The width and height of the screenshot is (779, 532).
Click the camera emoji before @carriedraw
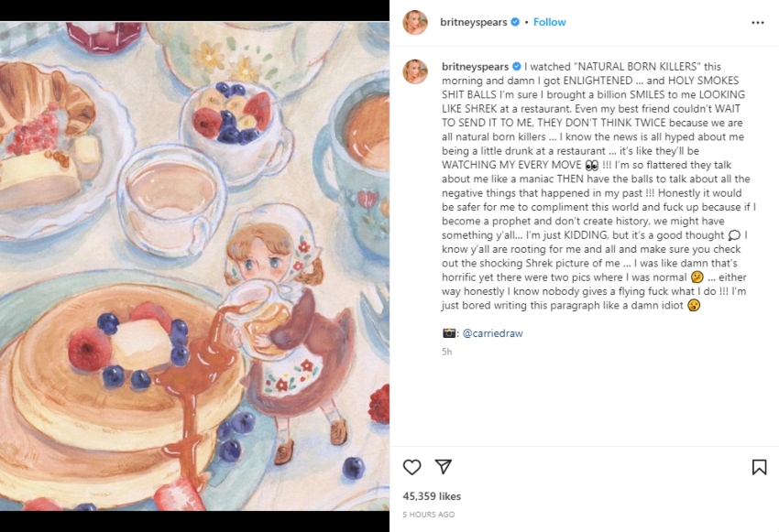tap(449, 333)
